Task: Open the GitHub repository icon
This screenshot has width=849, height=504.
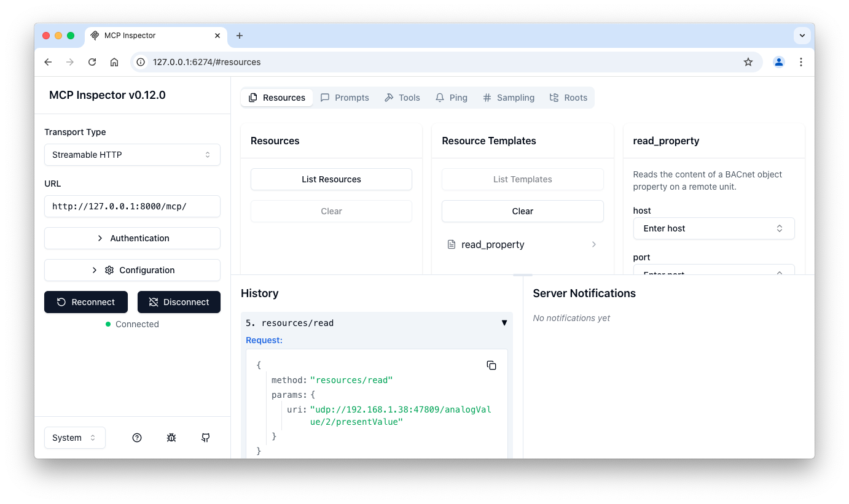Action: pyautogui.click(x=206, y=438)
